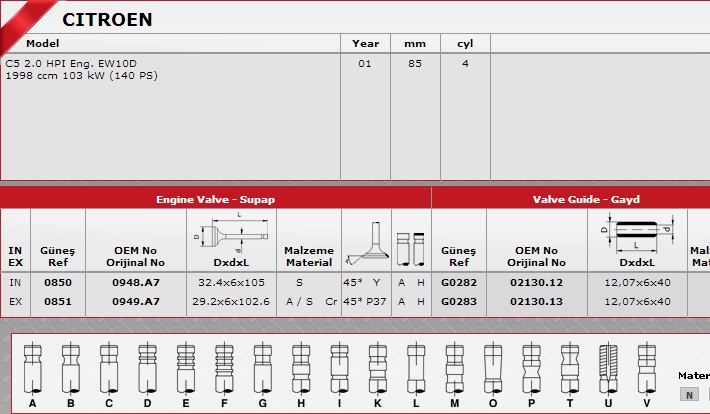The height and width of the screenshot is (414, 710).
Task: Open valve guide ref G0283
Action: pyautogui.click(x=459, y=301)
